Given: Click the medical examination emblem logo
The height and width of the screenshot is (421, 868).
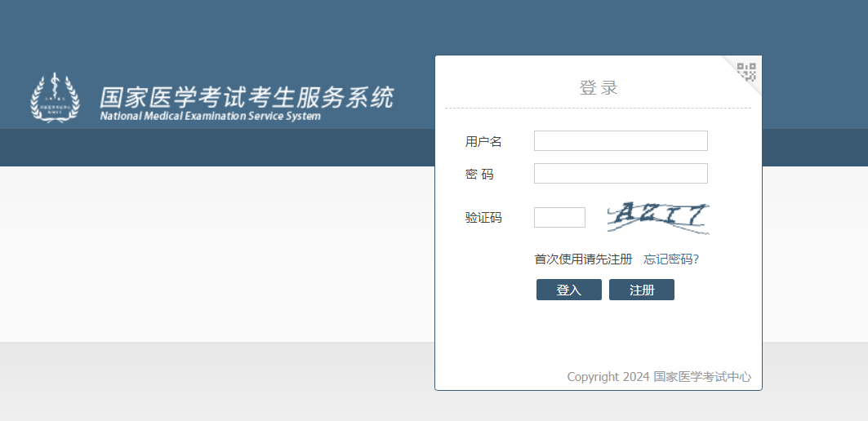Looking at the screenshot, I should (55, 98).
